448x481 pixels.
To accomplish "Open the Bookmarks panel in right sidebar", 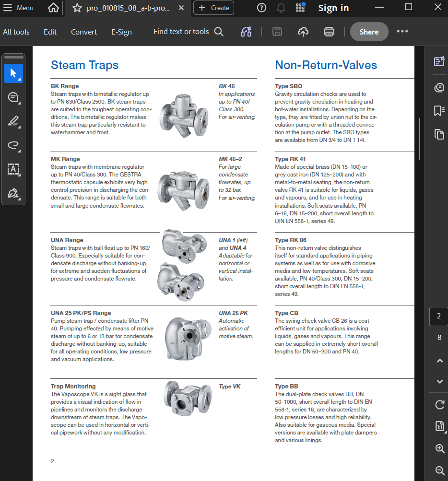I will click(x=439, y=111).
